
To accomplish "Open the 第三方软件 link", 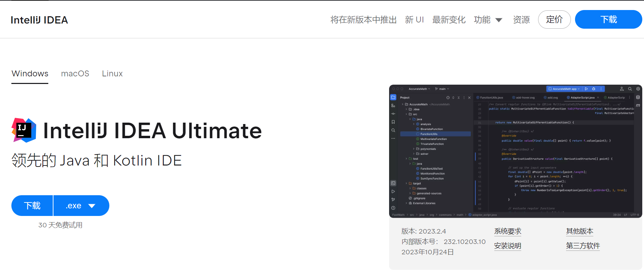I will tap(583, 246).
